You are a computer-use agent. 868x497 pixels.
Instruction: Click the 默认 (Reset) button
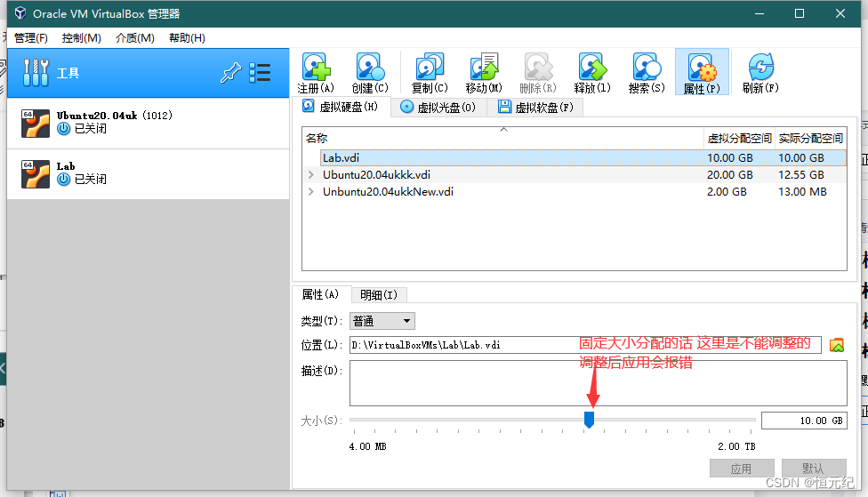pos(814,469)
